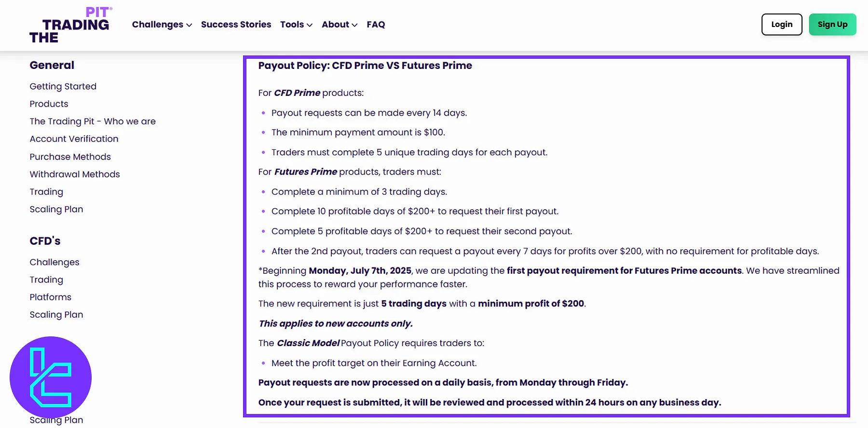View the Account Verification page

point(74,138)
